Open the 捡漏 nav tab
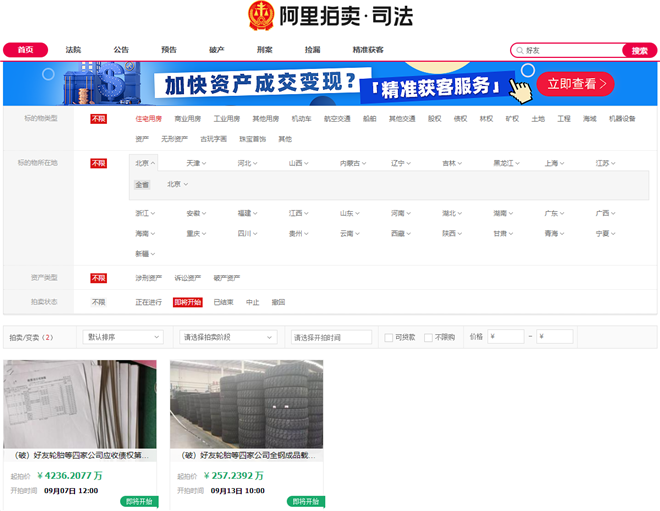Viewport: 660px width, 511px height. 313,50
